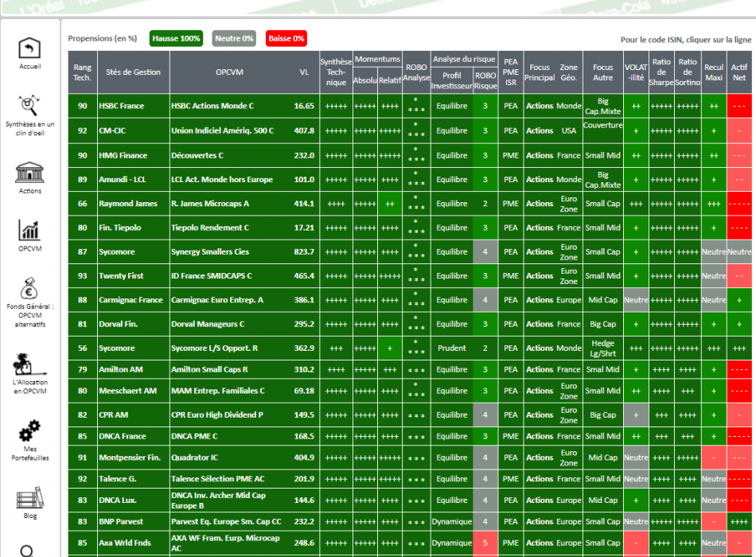Screen dimensions: 756x557
Task: Open the Blog books icon
Action: click(x=30, y=497)
